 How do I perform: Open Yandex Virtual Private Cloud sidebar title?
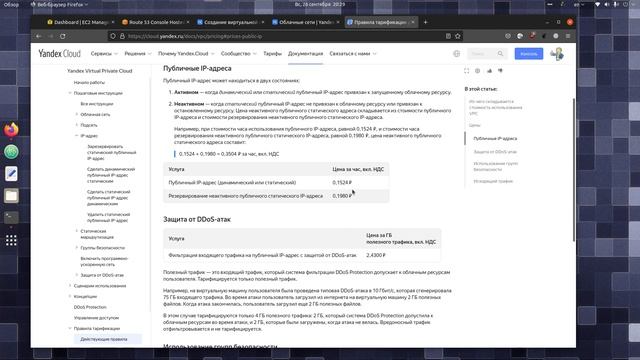(100, 71)
